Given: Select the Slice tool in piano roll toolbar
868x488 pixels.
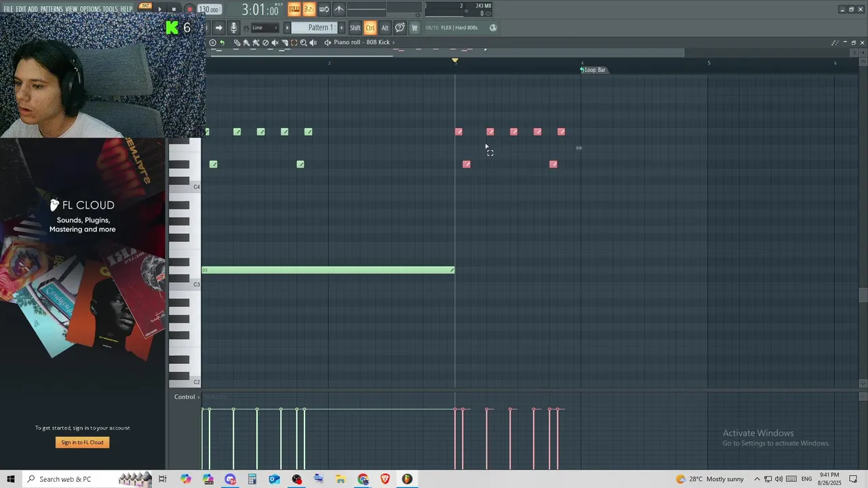Looking at the screenshot, I should pyautogui.click(x=285, y=43).
